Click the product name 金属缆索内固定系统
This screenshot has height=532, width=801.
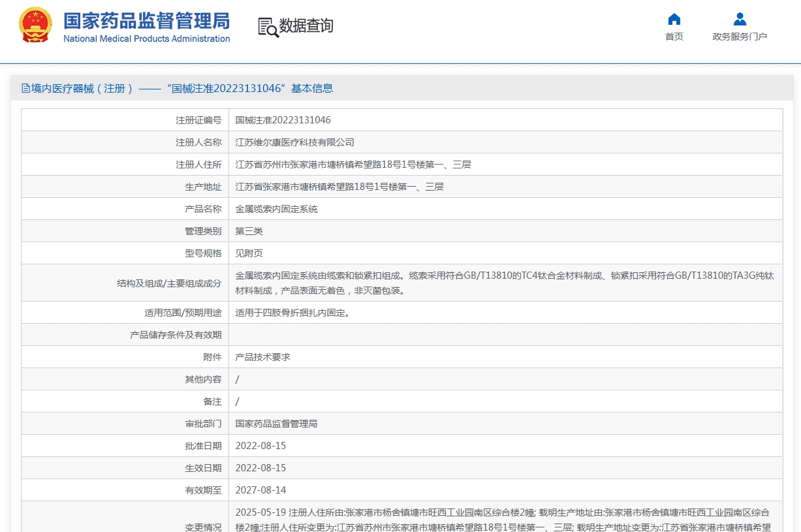point(277,209)
